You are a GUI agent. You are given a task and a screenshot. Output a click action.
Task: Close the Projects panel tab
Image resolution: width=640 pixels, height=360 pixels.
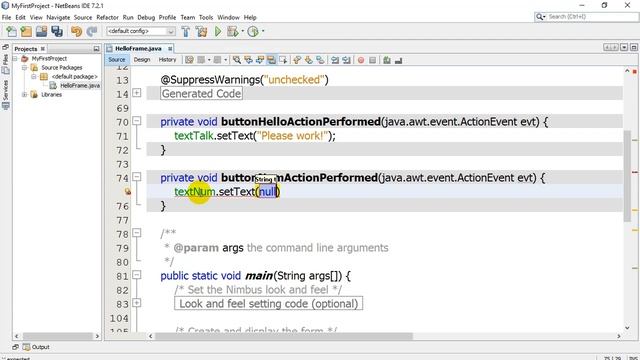[42, 49]
